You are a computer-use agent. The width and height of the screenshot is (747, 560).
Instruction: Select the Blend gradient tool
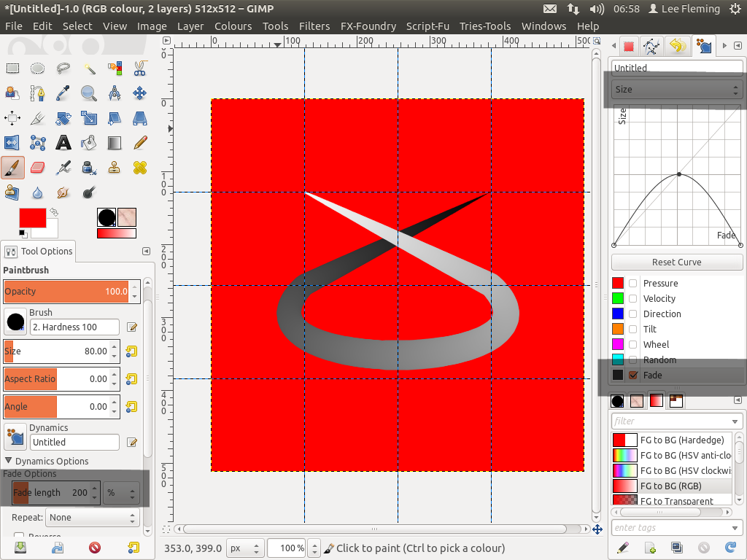tap(115, 143)
